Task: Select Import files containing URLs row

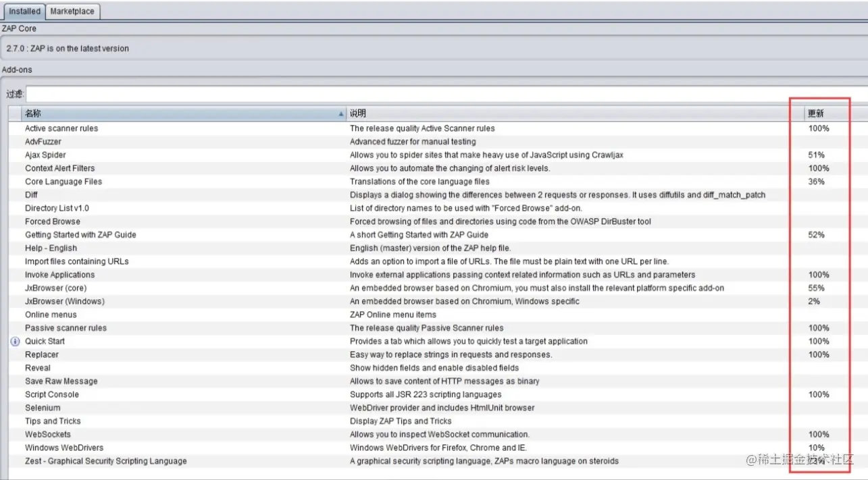Action: 438,261
